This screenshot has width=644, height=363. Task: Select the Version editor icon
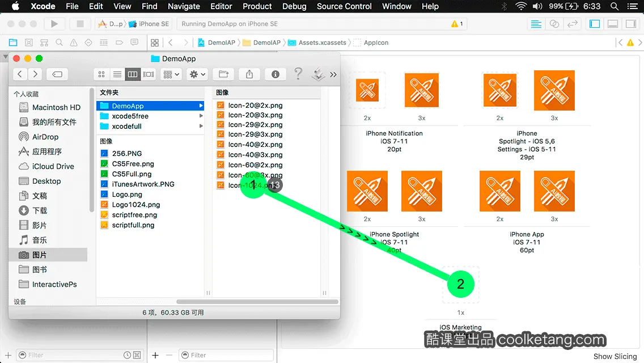pyautogui.click(x=572, y=24)
